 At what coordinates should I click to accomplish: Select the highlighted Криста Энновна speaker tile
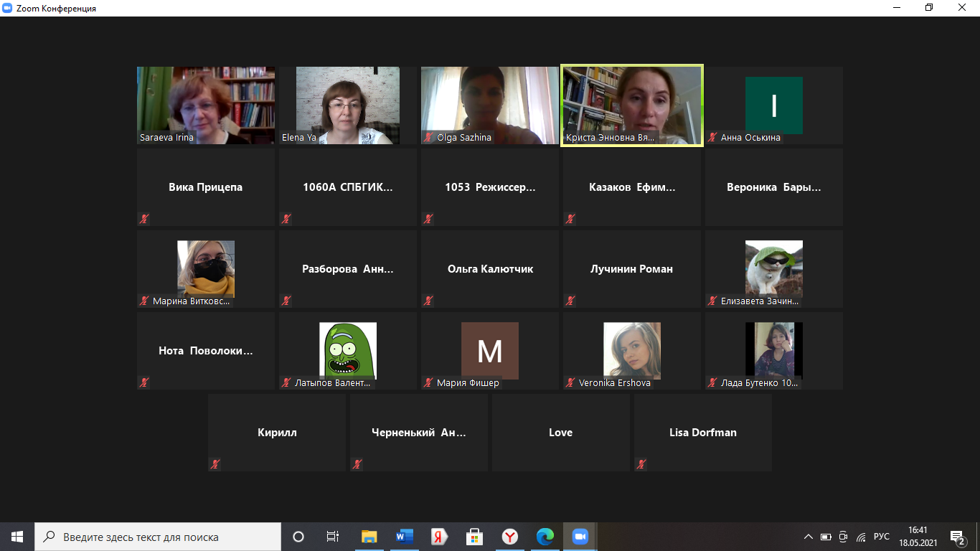(x=632, y=105)
